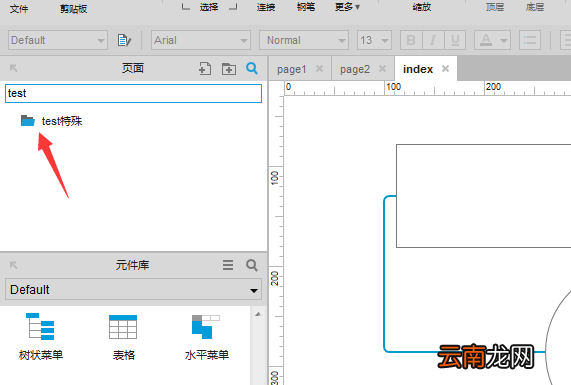Screen dimensions: 571x385
Task: Open the widget library Default dropdown
Action: click(133, 290)
